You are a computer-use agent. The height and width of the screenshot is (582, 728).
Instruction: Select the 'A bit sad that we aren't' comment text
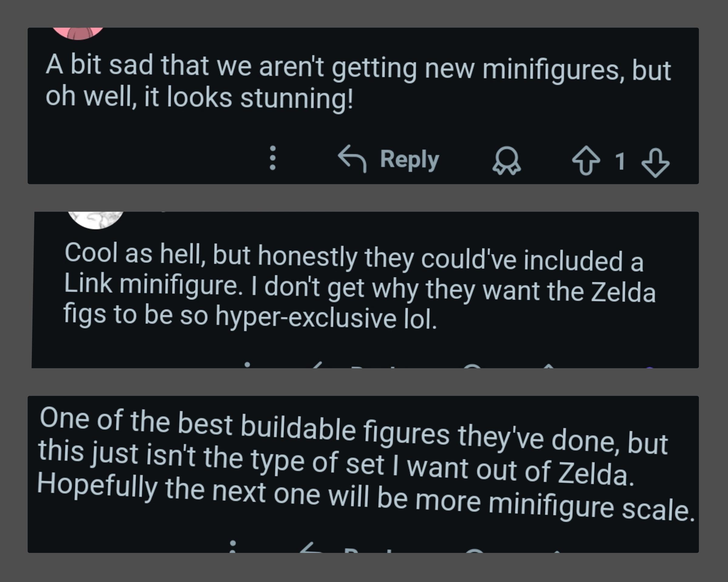[358, 82]
